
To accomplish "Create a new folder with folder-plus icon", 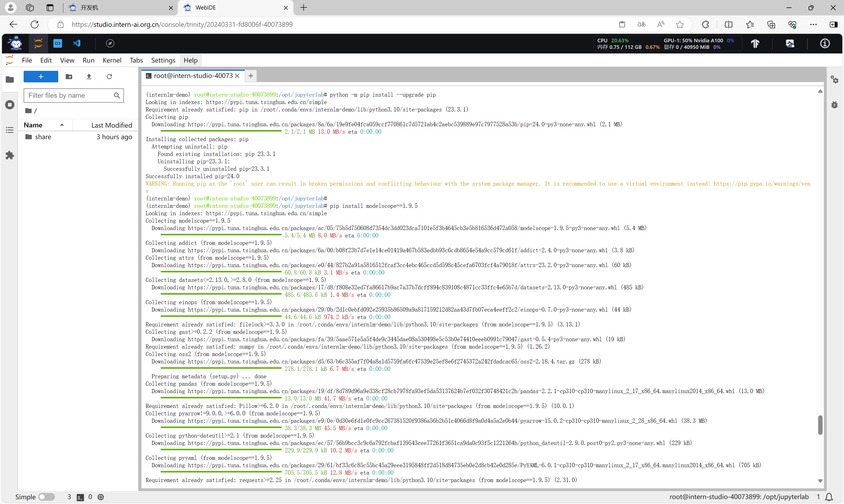I will tap(69, 76).
